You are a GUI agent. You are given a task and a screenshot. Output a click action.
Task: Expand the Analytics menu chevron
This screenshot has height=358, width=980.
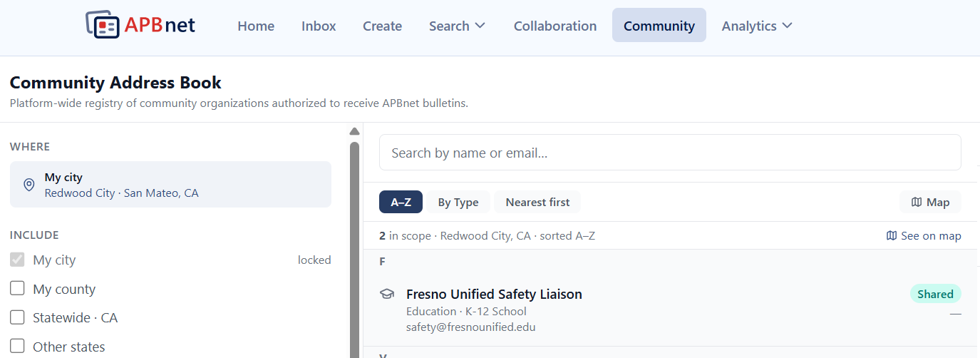tap(788, 26)
